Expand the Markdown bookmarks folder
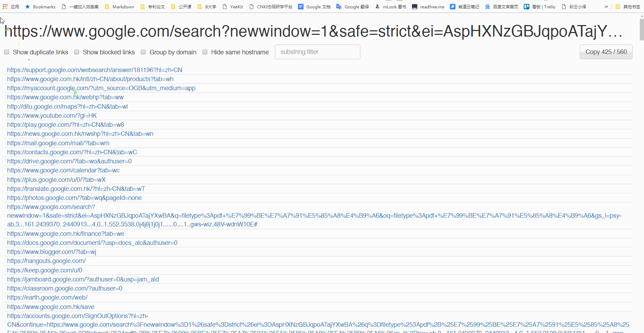The height and width of the screenshot is (333, 644). tap(107, 7)
